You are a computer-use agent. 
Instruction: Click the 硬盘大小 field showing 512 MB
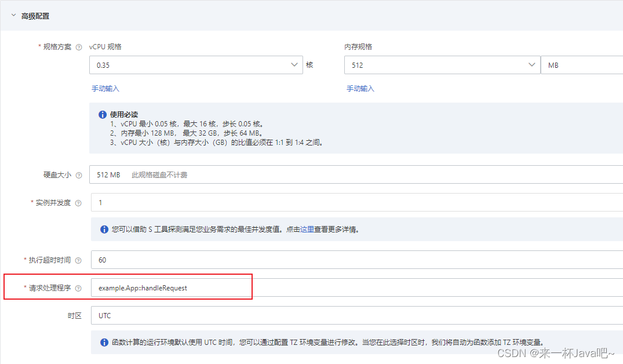pos(356,174)
